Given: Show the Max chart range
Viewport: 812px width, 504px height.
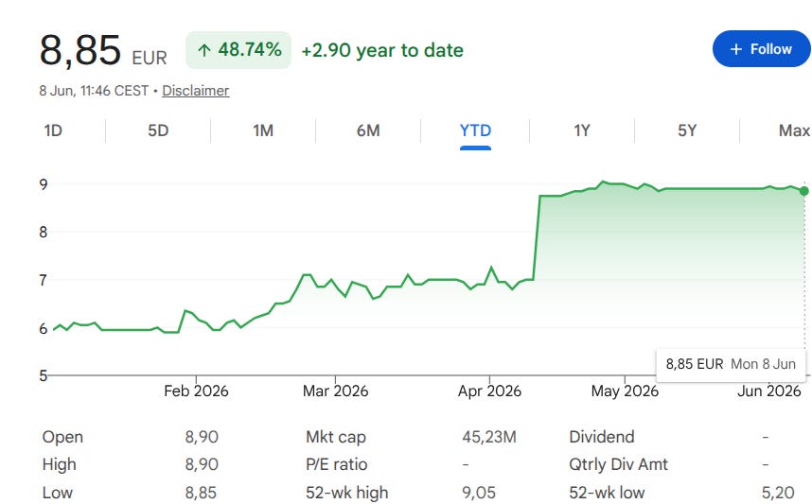Looking at the screenshot, I should 794,130.
